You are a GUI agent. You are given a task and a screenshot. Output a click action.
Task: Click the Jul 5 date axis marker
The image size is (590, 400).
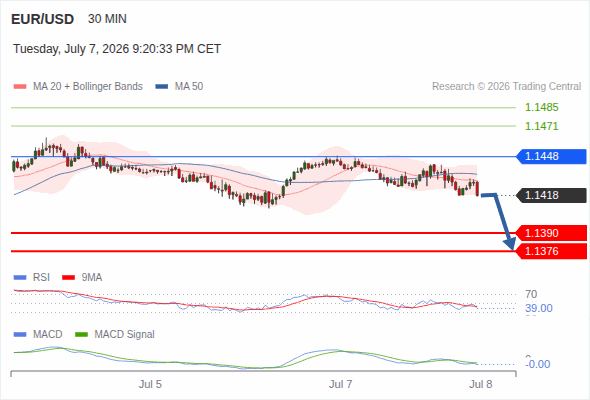pos(150,384)
